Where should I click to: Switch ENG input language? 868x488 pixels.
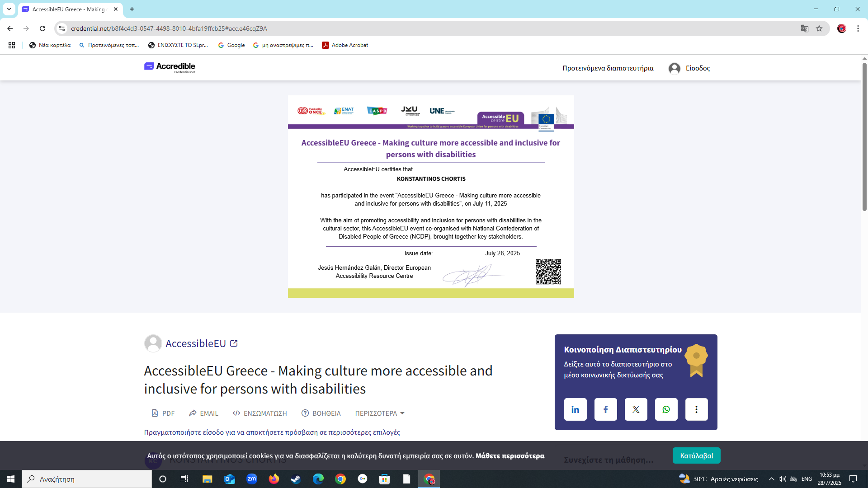point(807,479)
